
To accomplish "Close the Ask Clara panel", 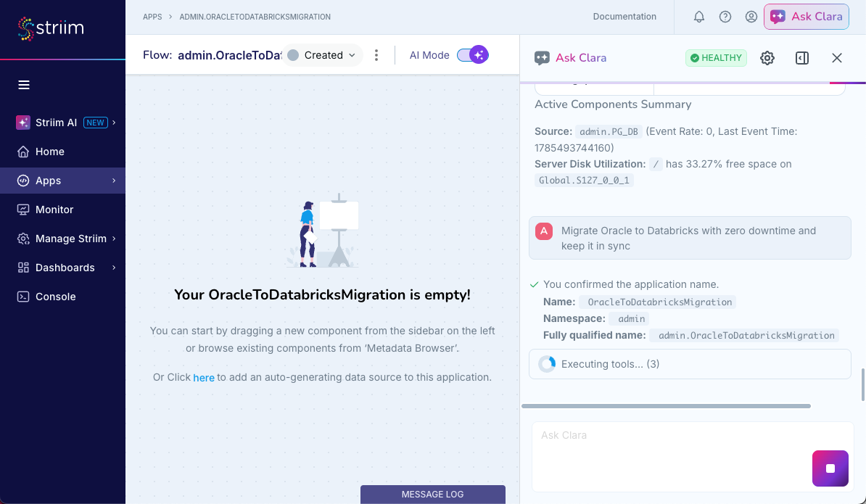I will click(837, 58).
